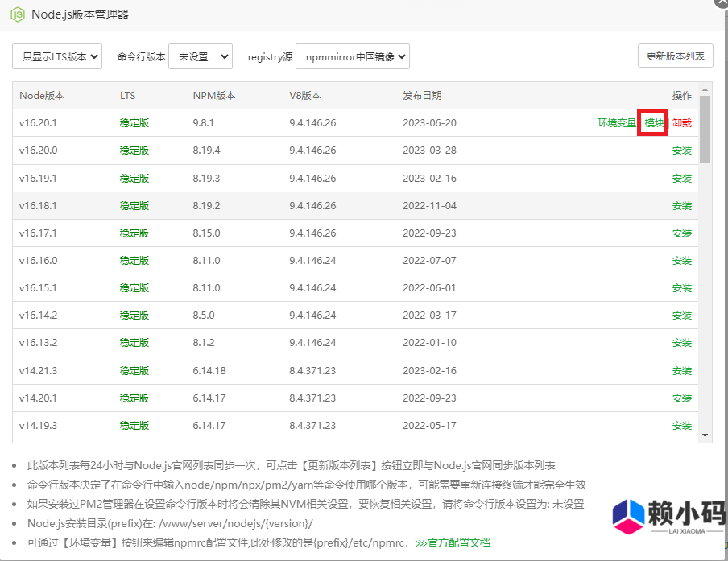This screenshot has height=561, width=728.
Task: Change registry源 via npmmirror中国镜像 dropdown
Action: [x=352, y=56]
